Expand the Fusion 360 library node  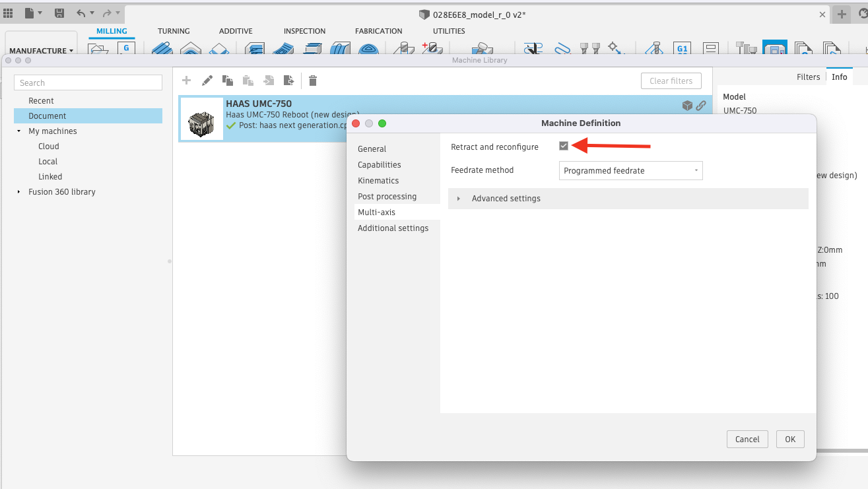pyautogui.click(x=19, y=192)
